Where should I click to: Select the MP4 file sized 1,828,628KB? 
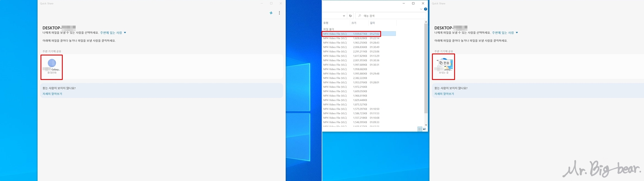coord(359,38)
